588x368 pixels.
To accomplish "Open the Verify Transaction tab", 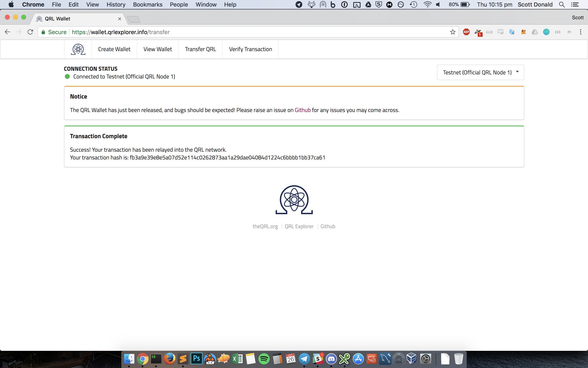I will (x=251, y=49).
